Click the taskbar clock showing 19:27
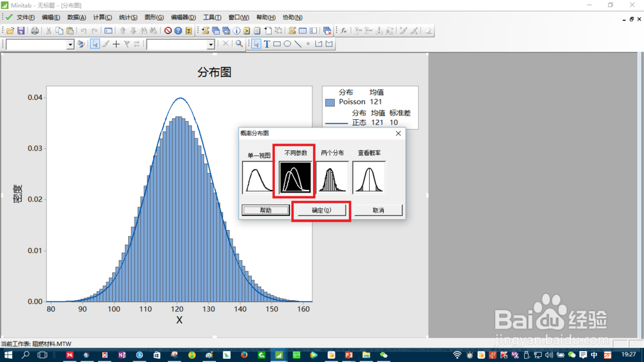This screenshot has width=644, height=362. 629,354
